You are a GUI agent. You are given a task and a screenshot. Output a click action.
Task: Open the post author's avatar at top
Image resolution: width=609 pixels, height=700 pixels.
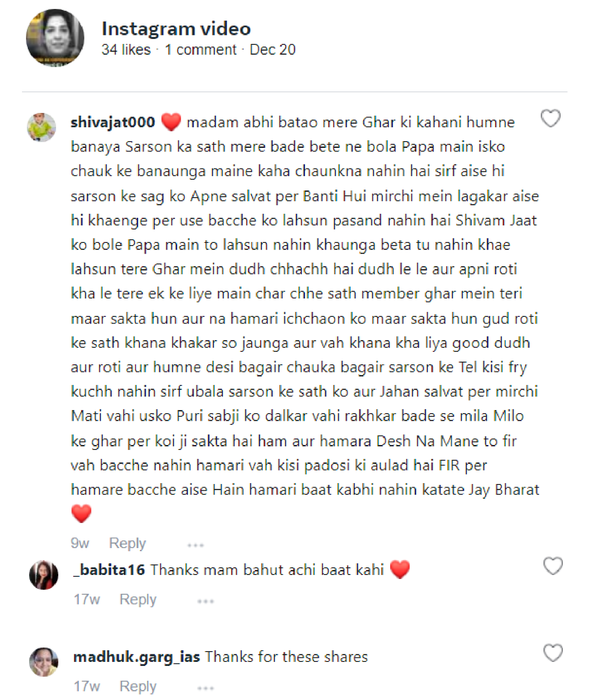(x=55, y=38)
